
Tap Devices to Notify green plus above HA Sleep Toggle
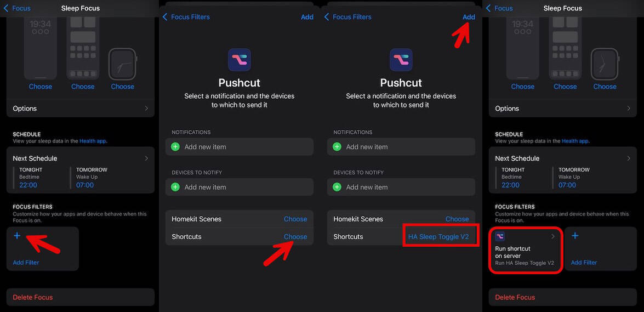coord(337,187)
